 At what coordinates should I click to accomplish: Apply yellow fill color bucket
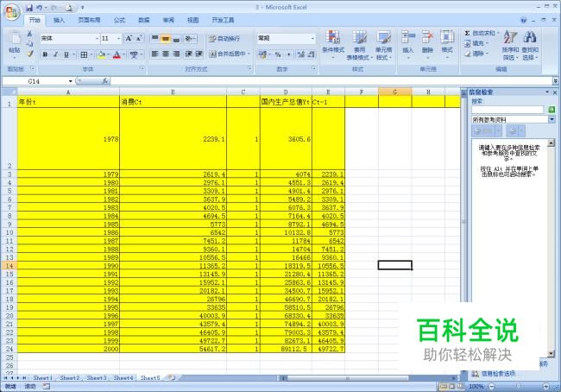click(x=102, y=54)
